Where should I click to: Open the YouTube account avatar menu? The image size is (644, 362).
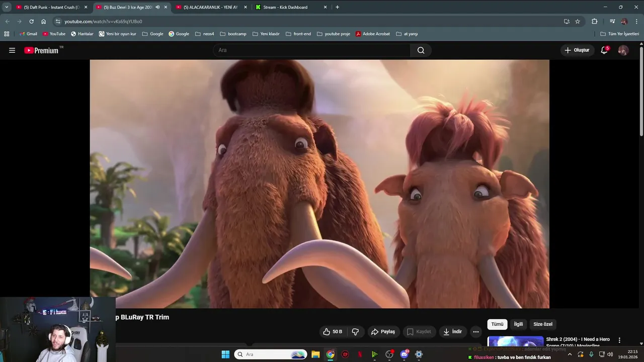623,50
